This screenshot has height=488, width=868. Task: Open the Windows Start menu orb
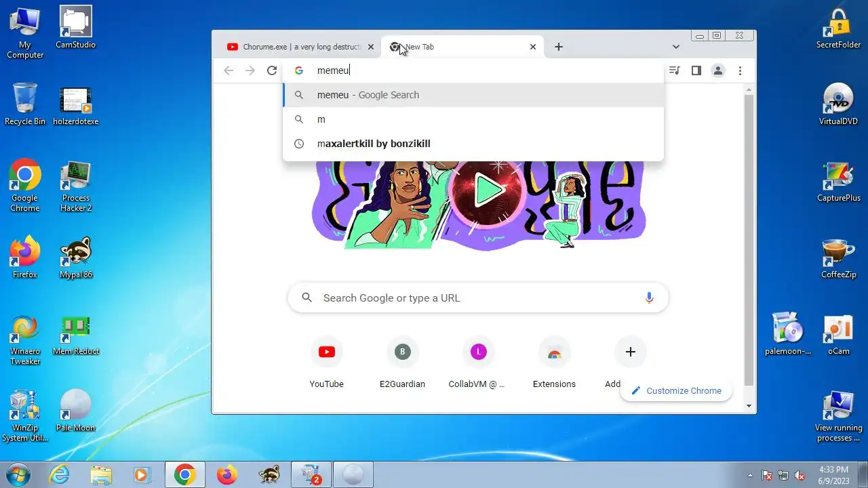[x=18, y=474]
